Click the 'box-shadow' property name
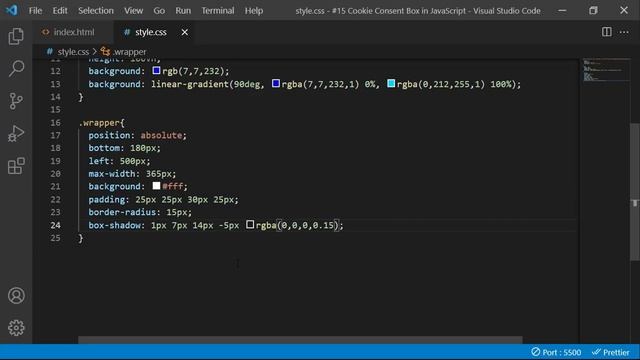The width and height of the screenshot is (640, 360). click(x=114, y=225)
